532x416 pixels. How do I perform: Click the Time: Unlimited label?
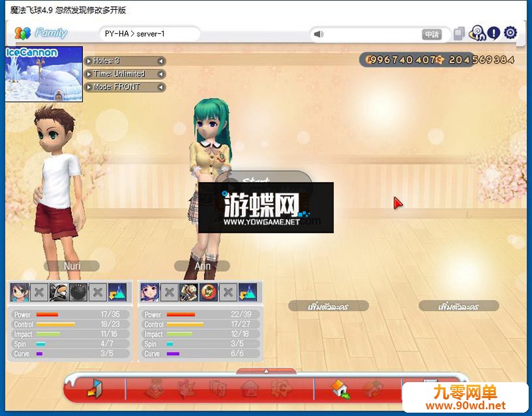click(x=119, y=74)
